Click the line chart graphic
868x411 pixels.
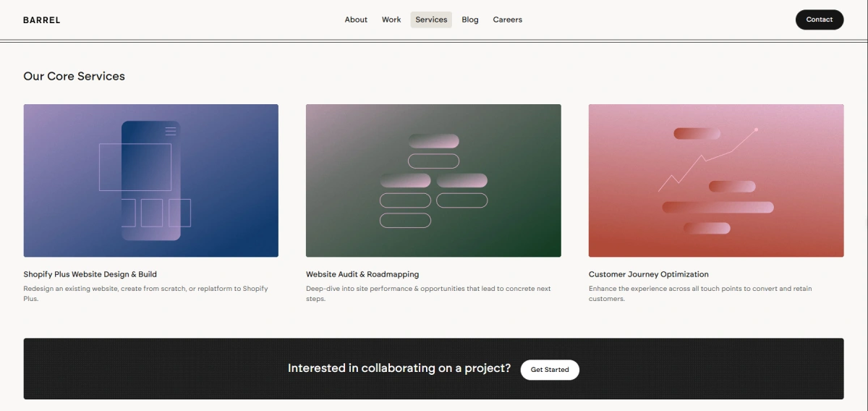point(708,160)
